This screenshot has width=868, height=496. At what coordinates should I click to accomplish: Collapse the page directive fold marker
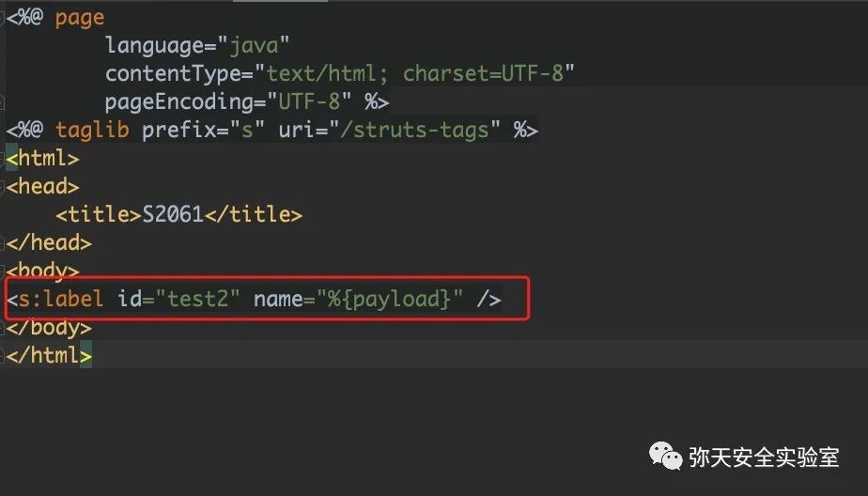pyautogui.click(x=2, y=18)
